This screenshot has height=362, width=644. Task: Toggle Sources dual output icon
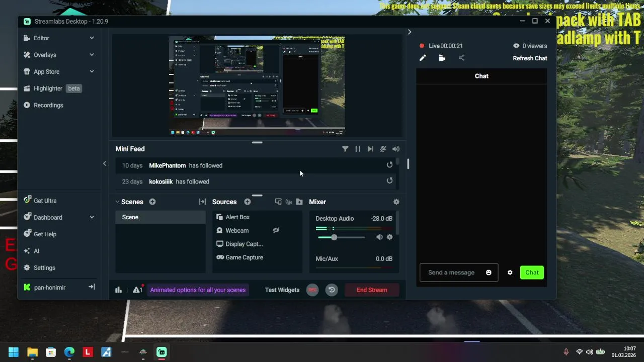click(x=278, y=202)
